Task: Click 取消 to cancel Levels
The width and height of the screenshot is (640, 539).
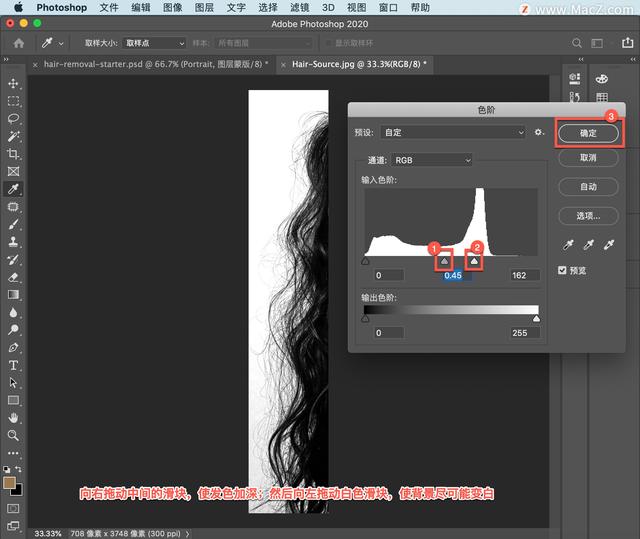Action: click(588, 157)
